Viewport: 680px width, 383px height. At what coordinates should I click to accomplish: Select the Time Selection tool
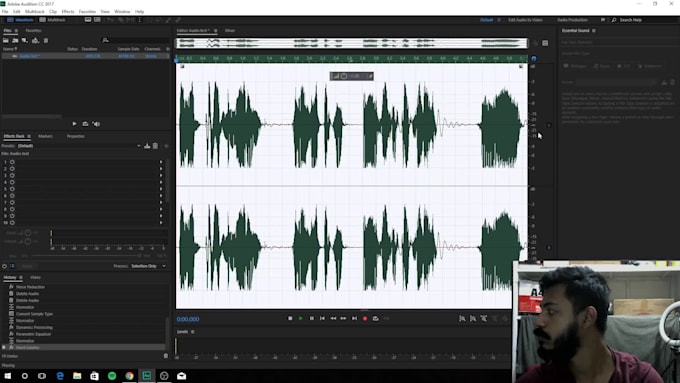[x=140, y=20]
